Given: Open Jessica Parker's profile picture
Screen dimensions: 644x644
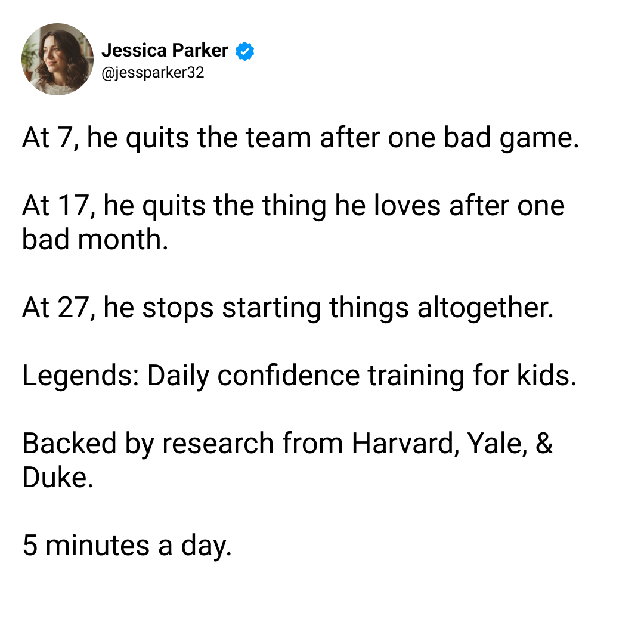Looking at the screenshot, I should (57, 59).
